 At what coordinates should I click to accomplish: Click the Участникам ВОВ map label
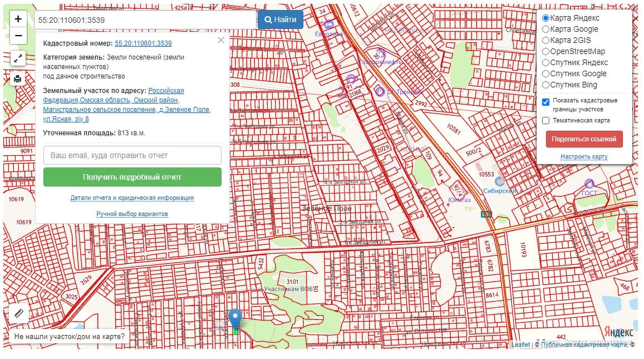[x=288, y=289]
